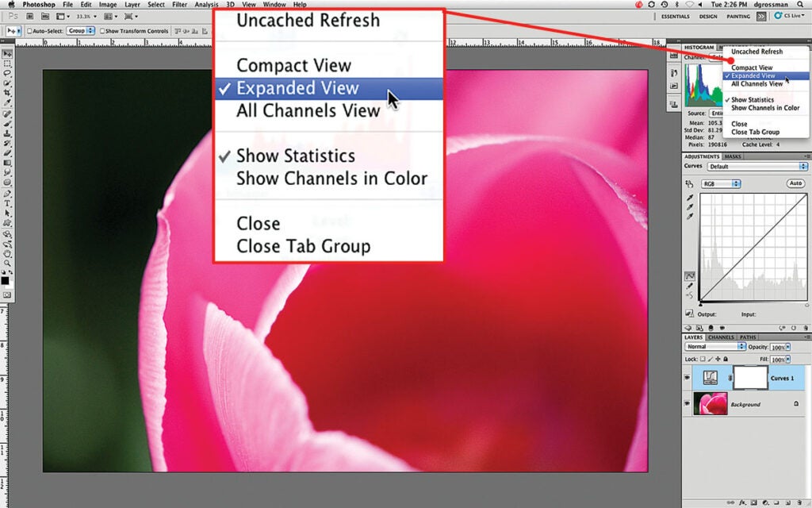
Task: Select the History Brush tool
Action: point(7,144)
